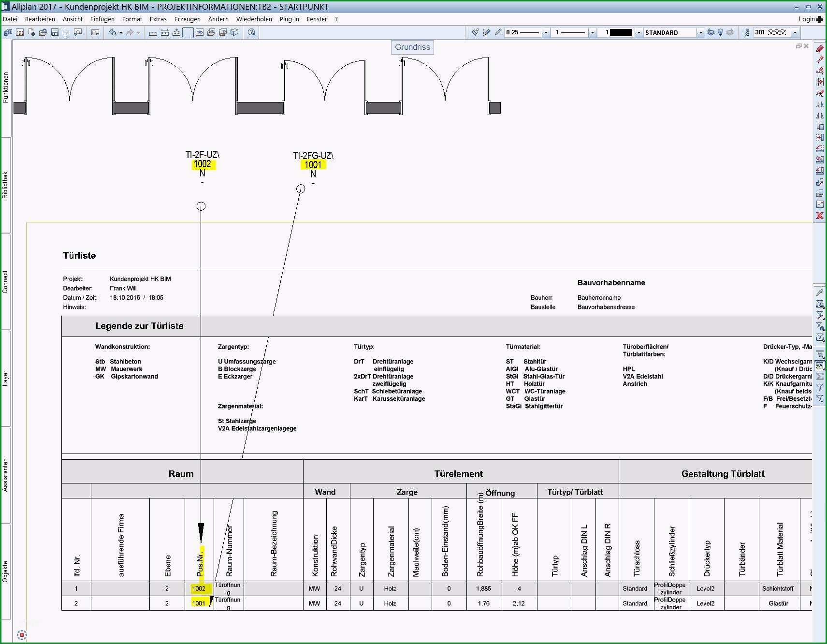827x644 pixels.
Task: Open the Funktionen side tab
Action: (x=5, y=88)
